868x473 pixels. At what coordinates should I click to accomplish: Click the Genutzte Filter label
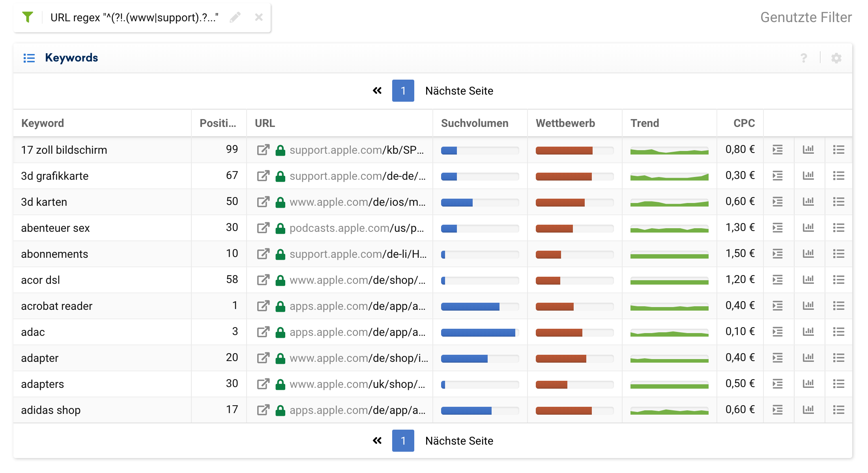click(x=806, y=17)
